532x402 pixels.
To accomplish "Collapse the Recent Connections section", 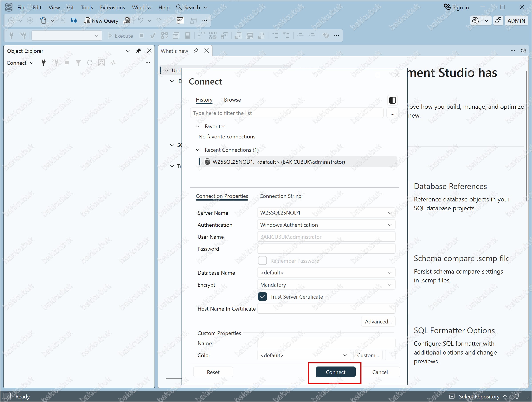I will coord(198,150).
